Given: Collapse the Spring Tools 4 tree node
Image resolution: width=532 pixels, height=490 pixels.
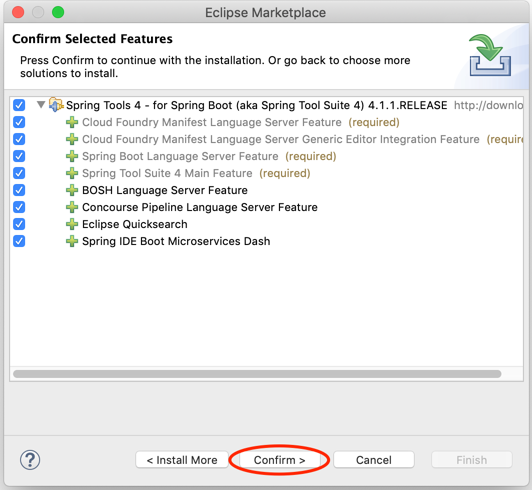Looking at the screenshot, I should pos(41,105).
